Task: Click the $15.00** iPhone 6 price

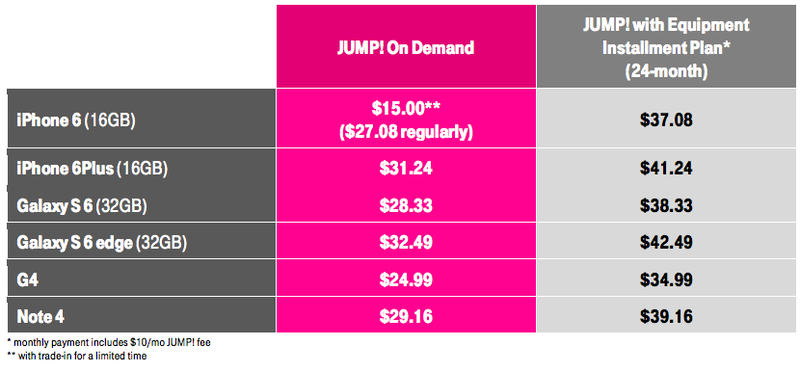Action: [406, 110]
